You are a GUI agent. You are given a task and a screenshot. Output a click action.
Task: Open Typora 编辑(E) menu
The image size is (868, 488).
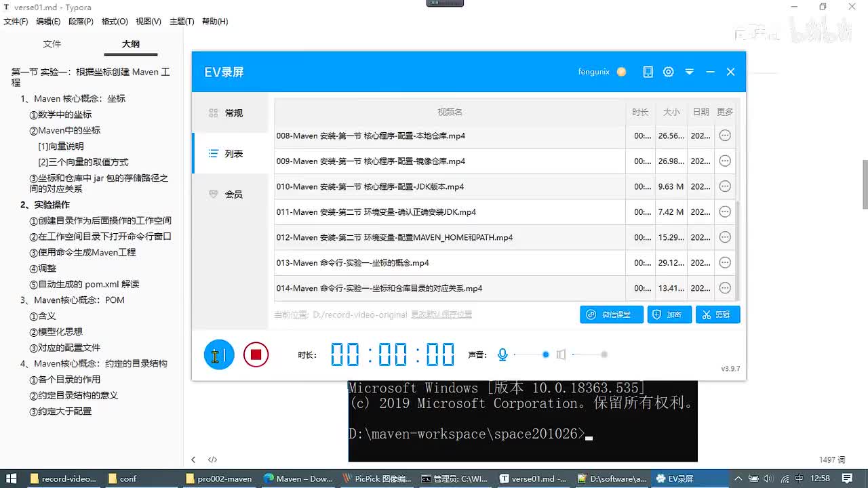[48, 22]
